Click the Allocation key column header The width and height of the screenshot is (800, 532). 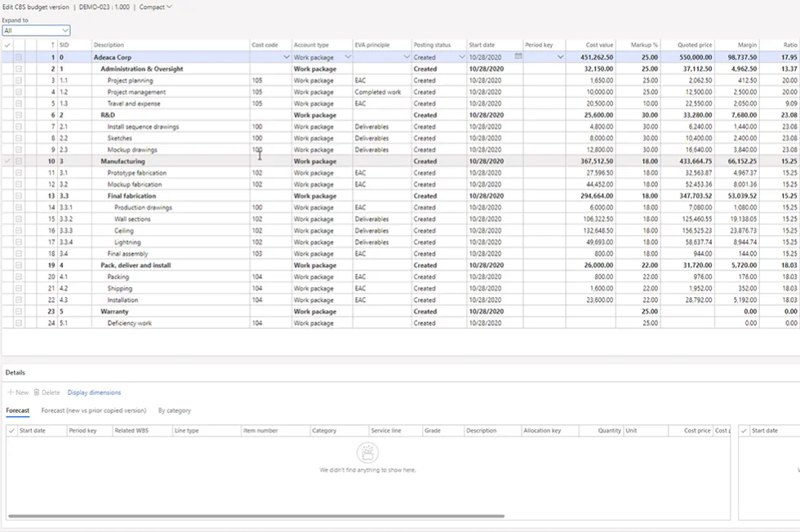tap(542, 431)
